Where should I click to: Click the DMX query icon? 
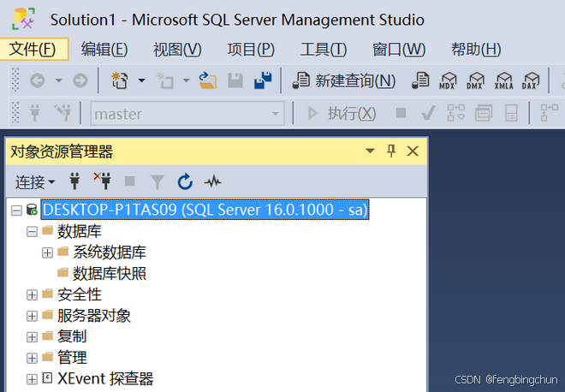click(x=475, y=80)
